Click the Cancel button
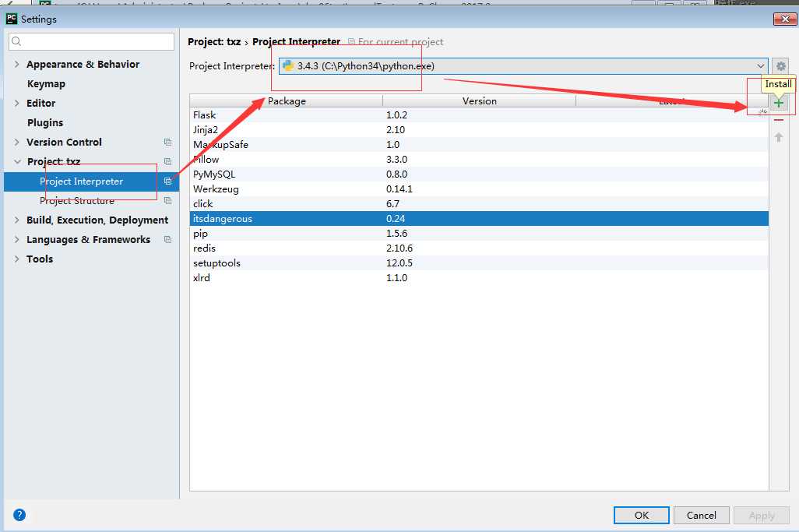This screenshot has width=799, height=532. pyautogui.click(x=701, y=515)
